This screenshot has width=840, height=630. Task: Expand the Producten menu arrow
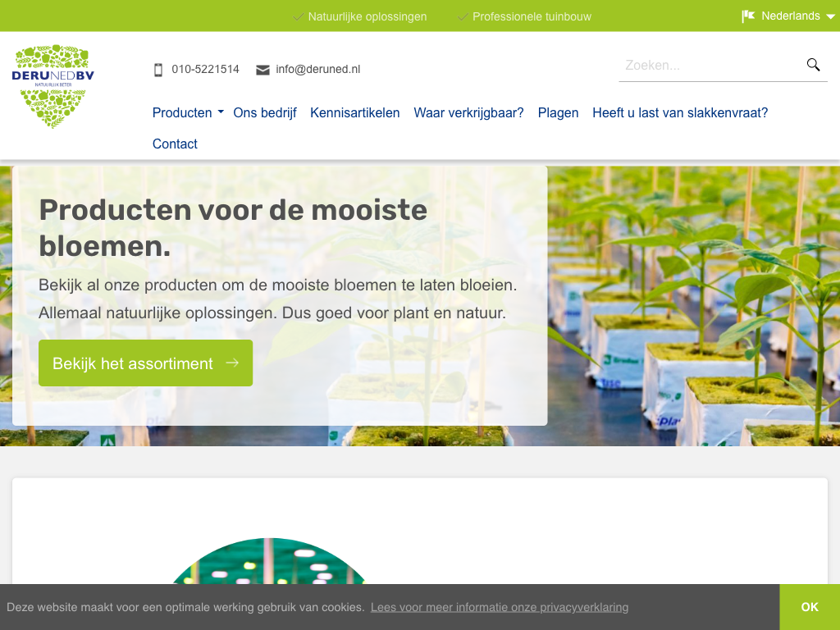click(x=221, y=112)
